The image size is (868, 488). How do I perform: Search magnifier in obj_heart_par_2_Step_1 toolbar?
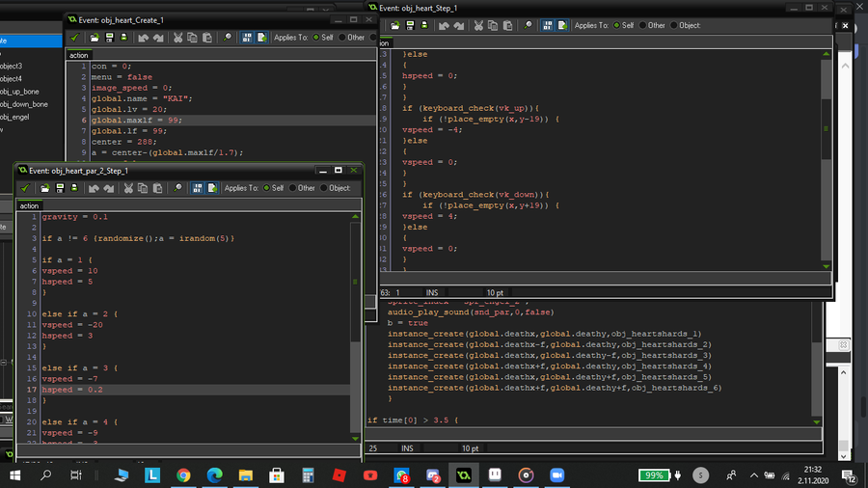[x=177, y=188]
